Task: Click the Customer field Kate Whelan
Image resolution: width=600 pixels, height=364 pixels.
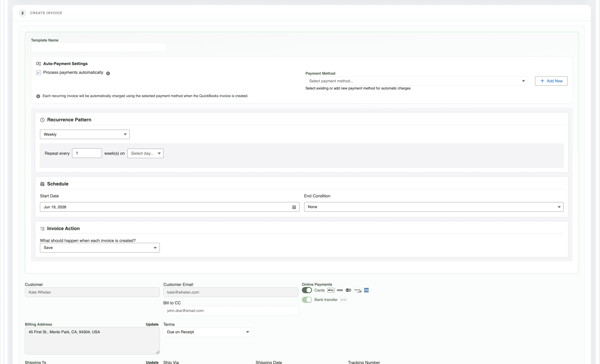Action: pyautogui.click(x=92, y=292)
